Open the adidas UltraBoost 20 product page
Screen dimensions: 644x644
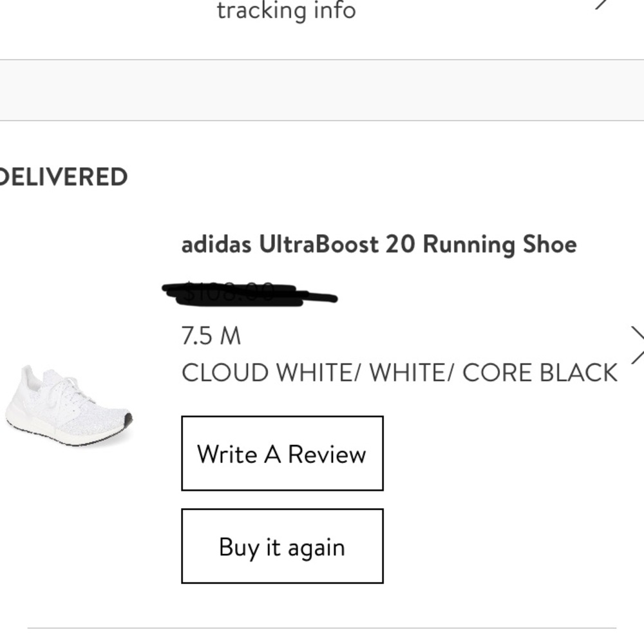pyautogui.click(x=379, y=244)
